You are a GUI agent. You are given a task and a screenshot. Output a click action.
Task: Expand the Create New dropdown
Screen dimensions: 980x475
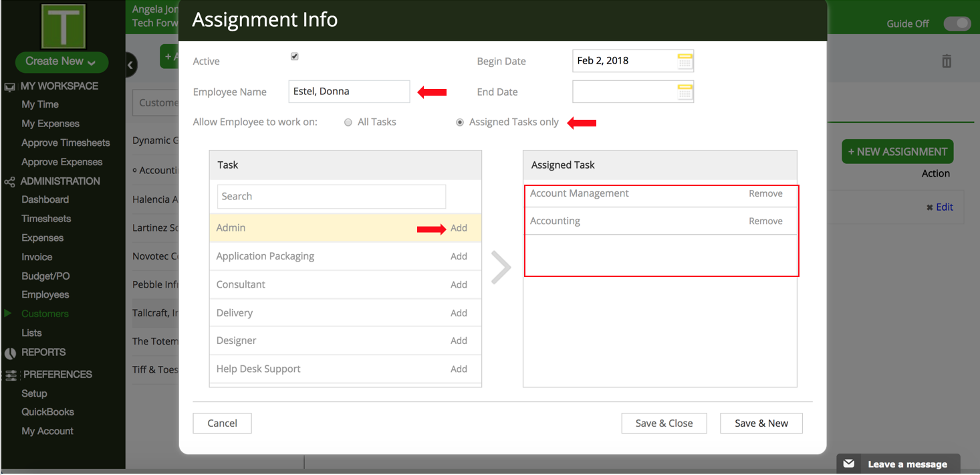[62, 62]
